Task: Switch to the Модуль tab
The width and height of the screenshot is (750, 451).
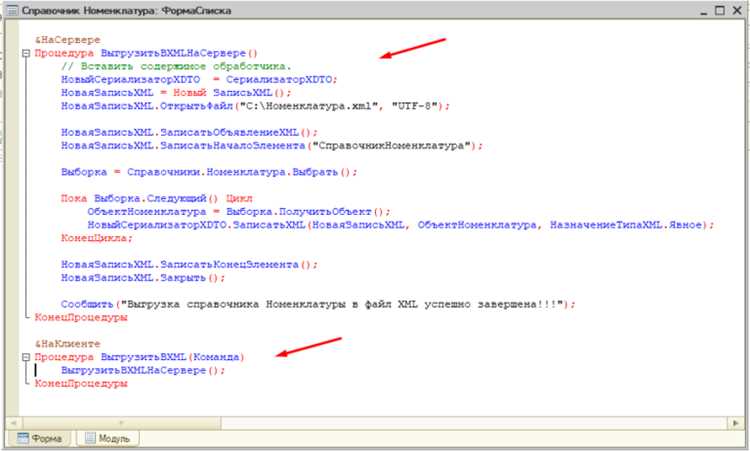Action: click(x=108, y=438)
